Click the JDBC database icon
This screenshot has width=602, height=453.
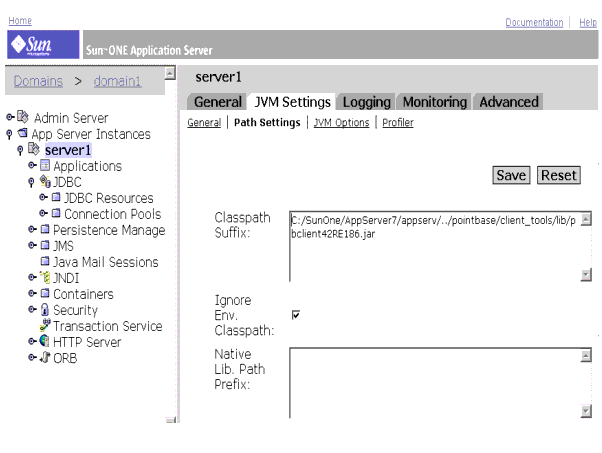45,181
